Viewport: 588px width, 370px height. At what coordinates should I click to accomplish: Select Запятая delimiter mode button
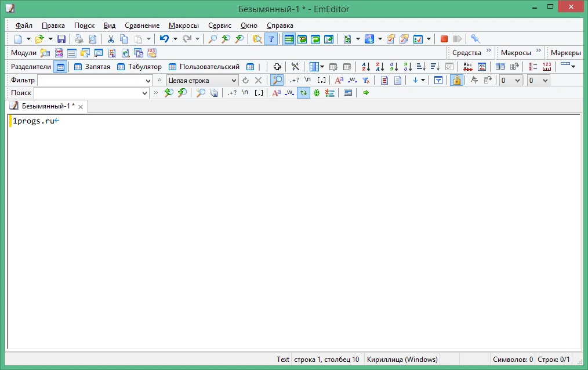[x=92, y=67]
